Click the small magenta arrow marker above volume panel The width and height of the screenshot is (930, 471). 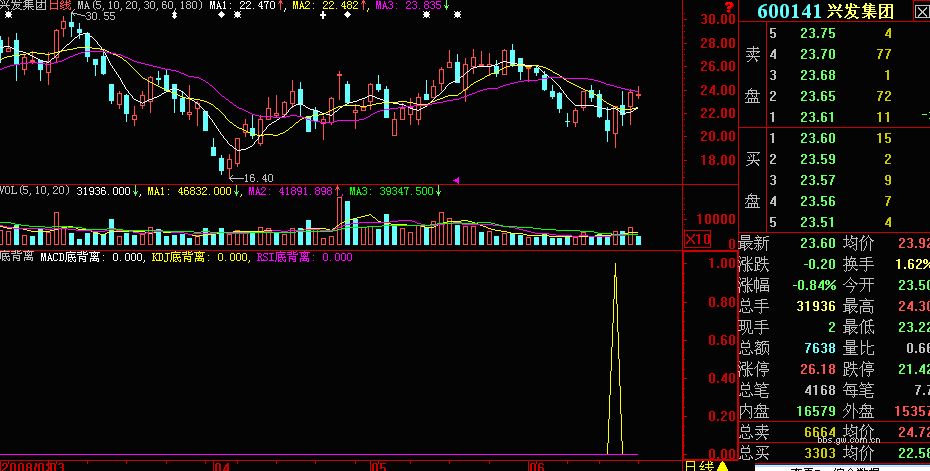pyautogui.click(x=457, y=180)
